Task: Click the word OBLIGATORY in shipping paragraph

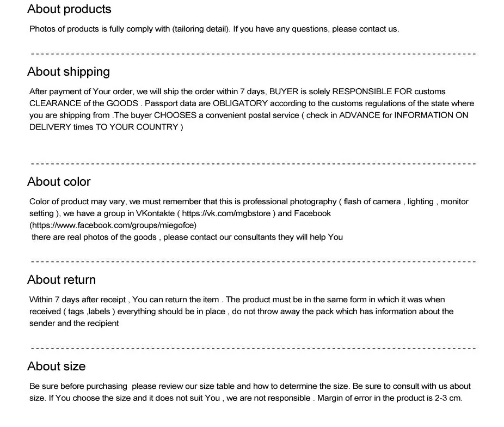Action: point(240,103)
